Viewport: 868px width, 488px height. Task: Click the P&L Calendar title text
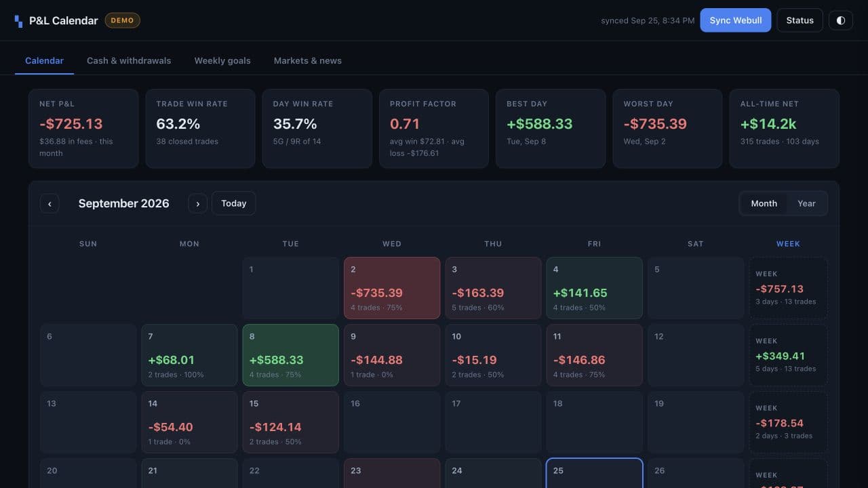(x=64, y=21)
